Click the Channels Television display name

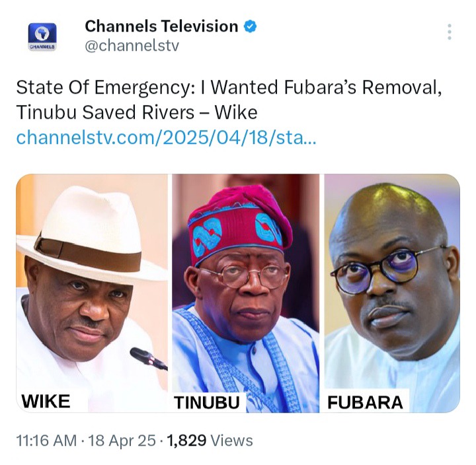(161, 26)
